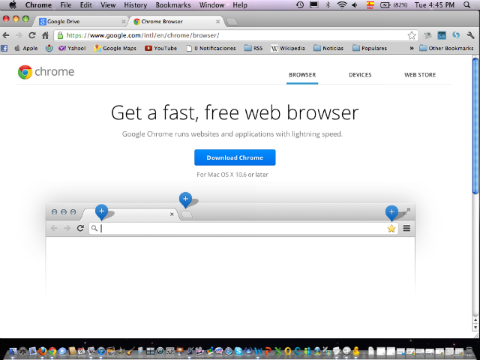Screen dimensions: 480x360
Task: Open the Apple menu
Action: point(13,5)
